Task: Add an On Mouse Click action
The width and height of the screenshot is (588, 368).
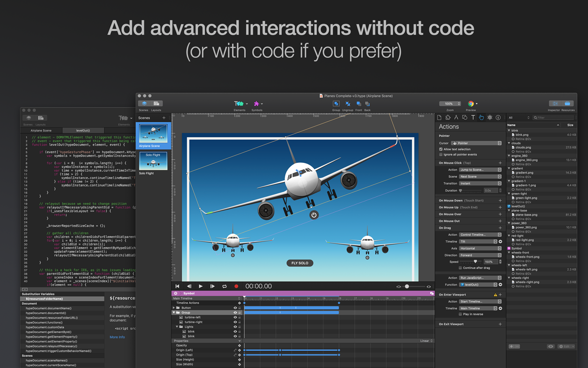Action: click(500, 163)
